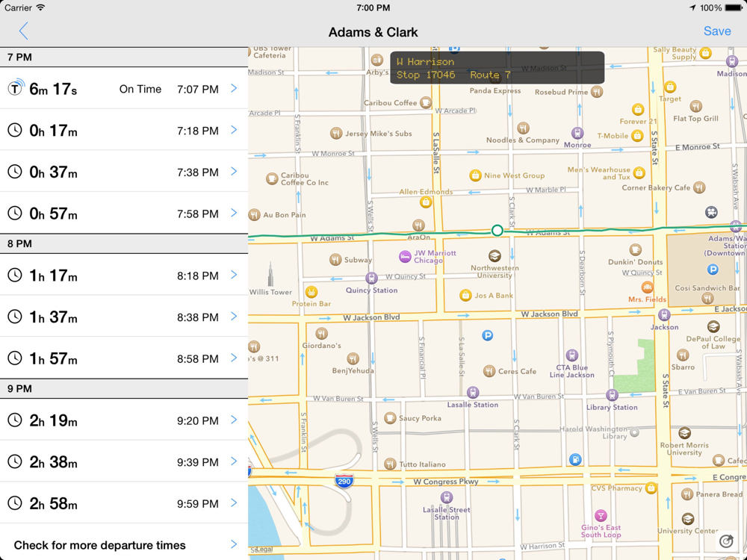Select the CTA Blue Line Jackson icon
Screen dimensions: 747x560
click(x=571, y=355)
